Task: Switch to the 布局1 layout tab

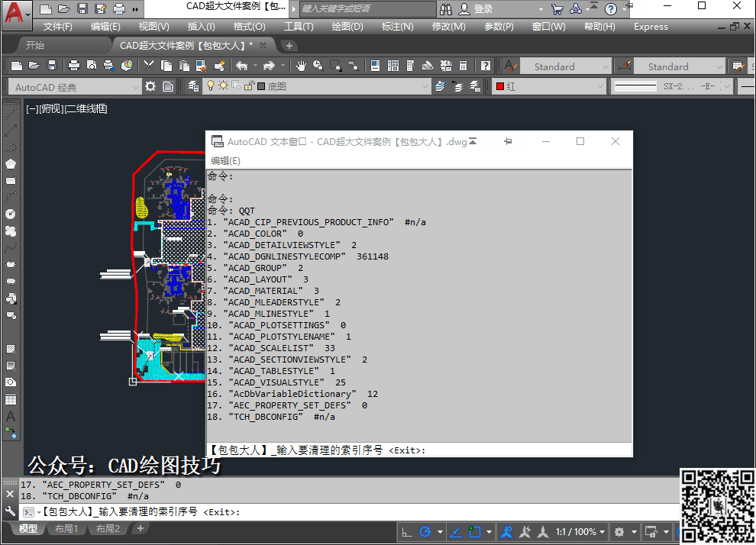Action: pos(66,529)
